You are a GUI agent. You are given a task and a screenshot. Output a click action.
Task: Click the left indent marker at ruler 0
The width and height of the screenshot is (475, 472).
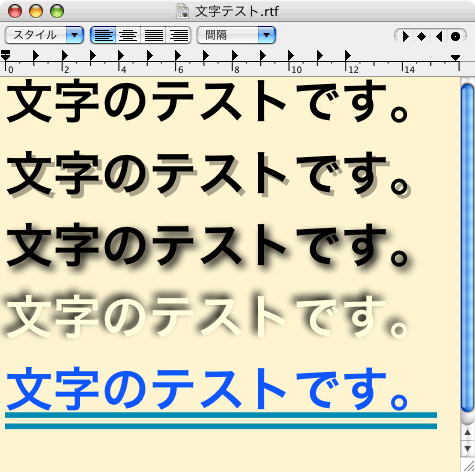[x=6, y=55]
